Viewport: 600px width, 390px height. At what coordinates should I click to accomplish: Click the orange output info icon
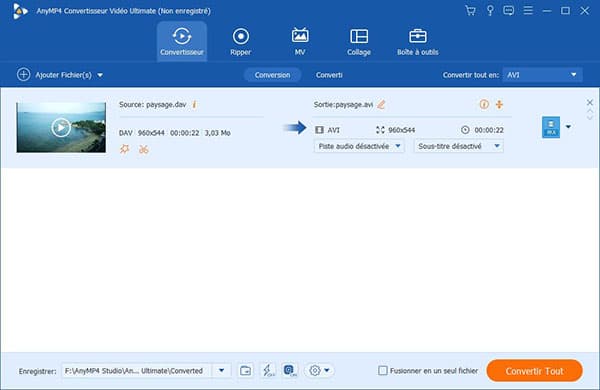(484, 104)
